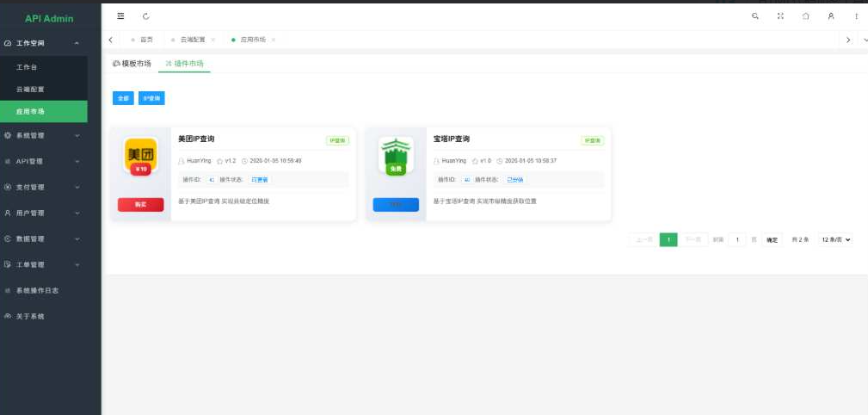The width and height of the screenshot is (868, 415).
Task: Click the blue action button under 宝塔
Action: pos(396,204)
